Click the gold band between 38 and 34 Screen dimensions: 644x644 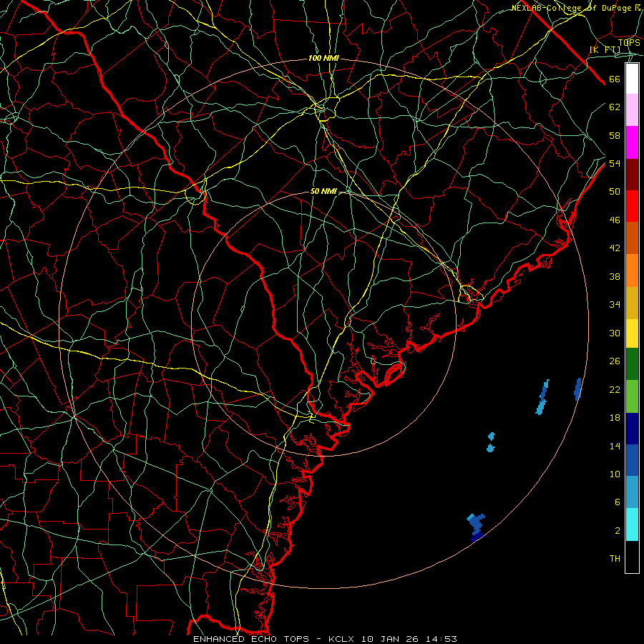point(632,303)
